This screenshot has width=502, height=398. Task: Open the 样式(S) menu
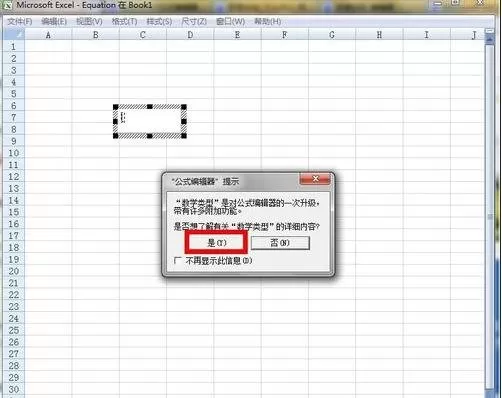(x=159, y=22)
